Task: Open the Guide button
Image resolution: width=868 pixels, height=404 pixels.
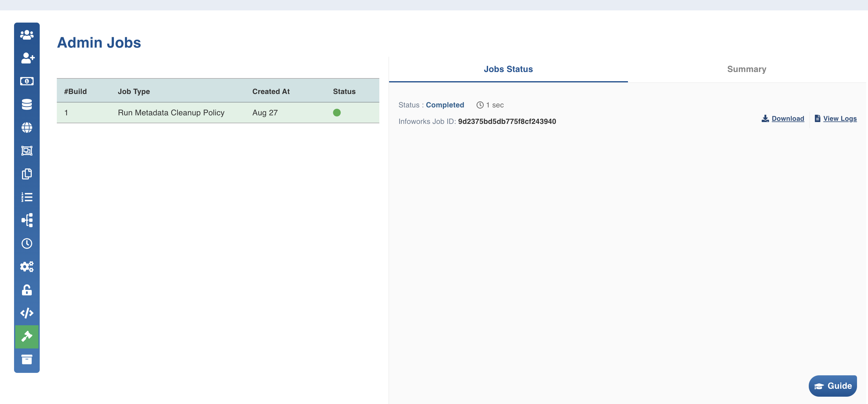Action: (832, 386)
